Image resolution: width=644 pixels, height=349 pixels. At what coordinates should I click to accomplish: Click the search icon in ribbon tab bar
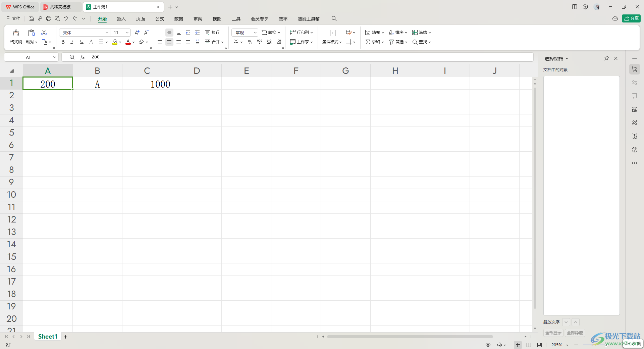click(x=334, y=19)
